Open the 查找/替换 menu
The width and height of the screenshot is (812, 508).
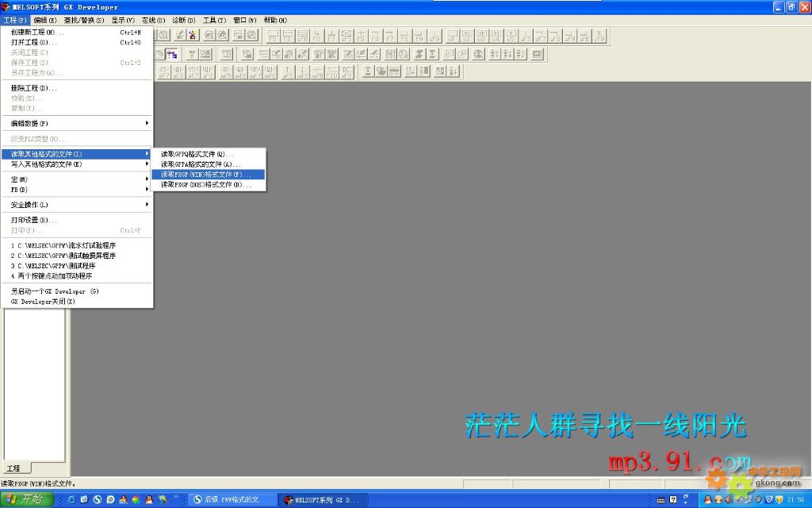tap(84, 20)
